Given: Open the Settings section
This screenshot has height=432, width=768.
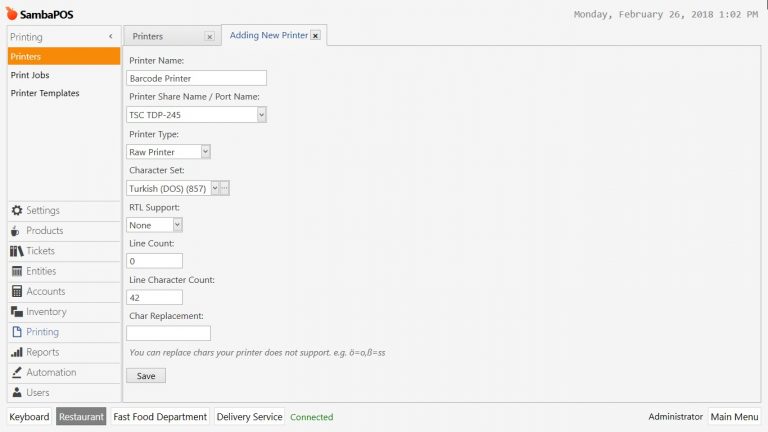Looking at the screenshot, I should coord(64,210).
